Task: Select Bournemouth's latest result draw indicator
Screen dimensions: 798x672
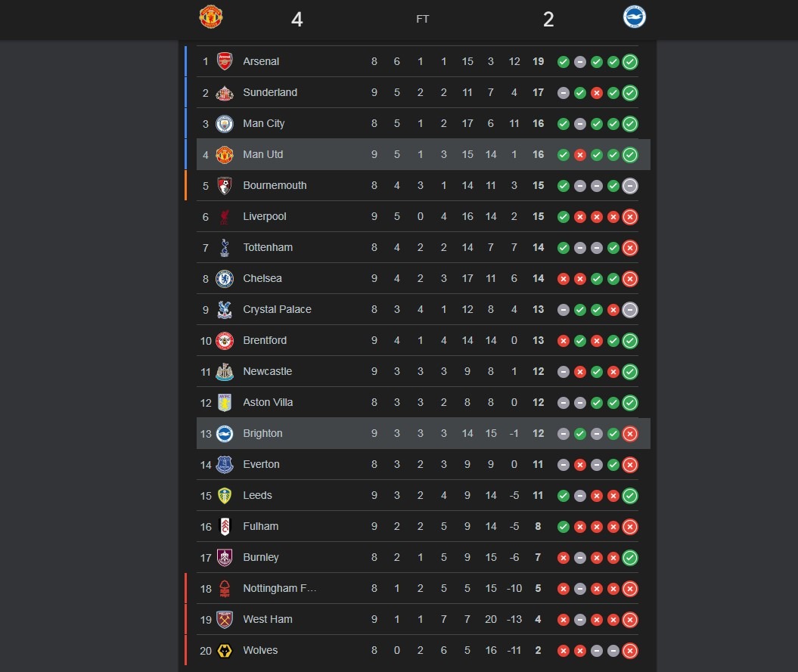Action: (630, 186)
